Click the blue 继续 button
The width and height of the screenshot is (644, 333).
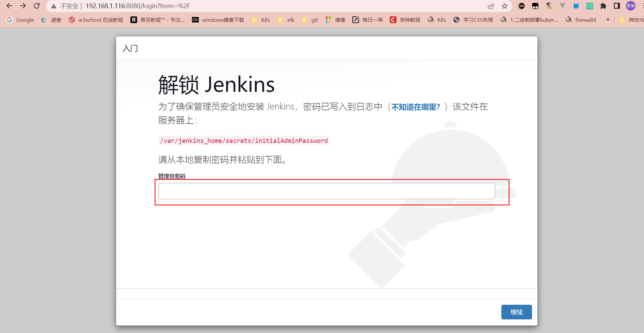pyautogui.click(x=516, y=312)
